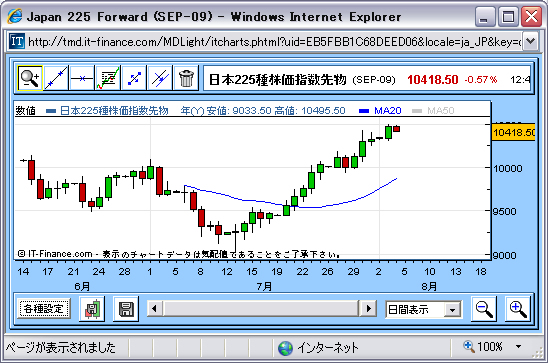Click the (SEP-09) contract label in header

pos(374,80)
